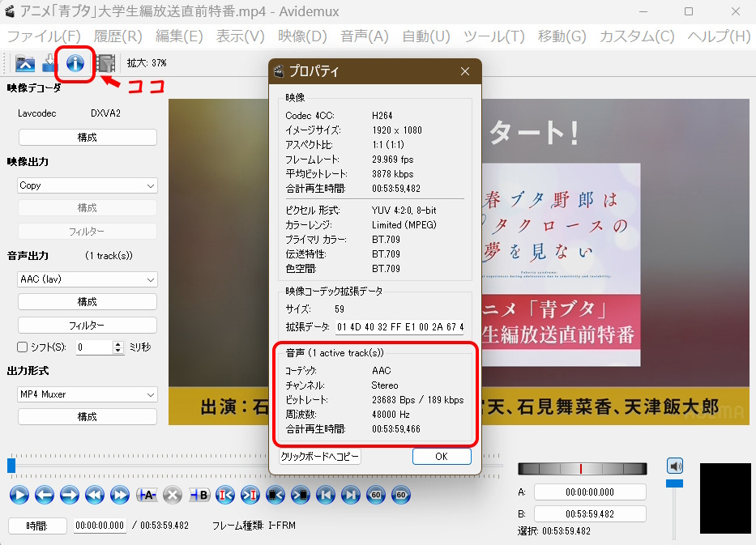Click the 1920 x 1080 image size value

pos(397,130)
